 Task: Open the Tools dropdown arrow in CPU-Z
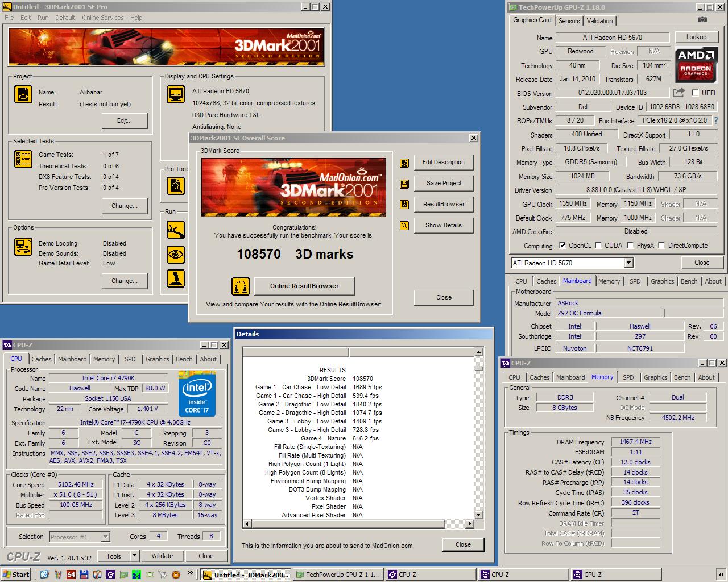pyautogui.click(x=135, y=556)
